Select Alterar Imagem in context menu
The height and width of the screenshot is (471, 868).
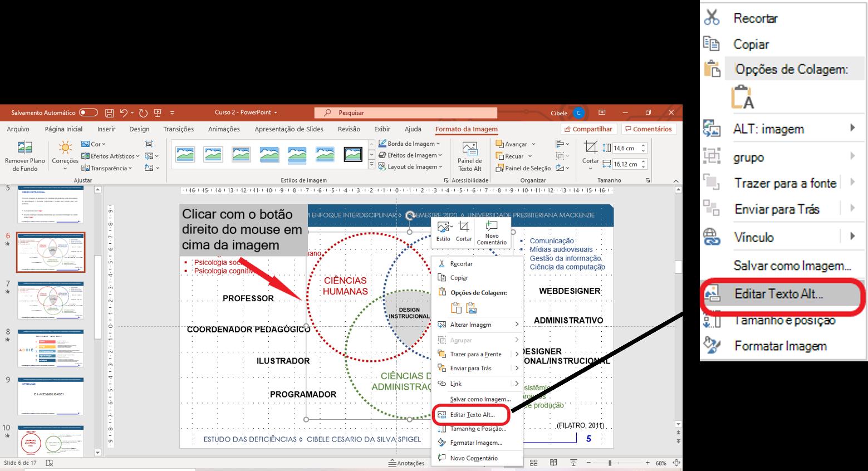click(478, 325)
